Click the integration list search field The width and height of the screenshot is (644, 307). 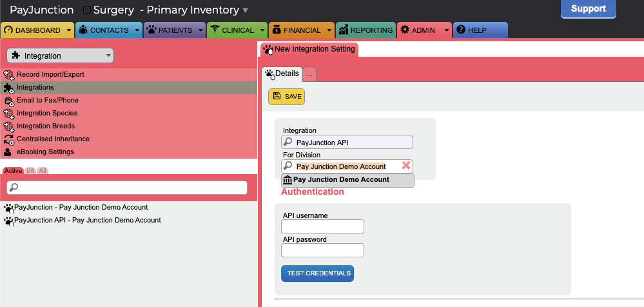pyautogui.click(x=127, y=188)
